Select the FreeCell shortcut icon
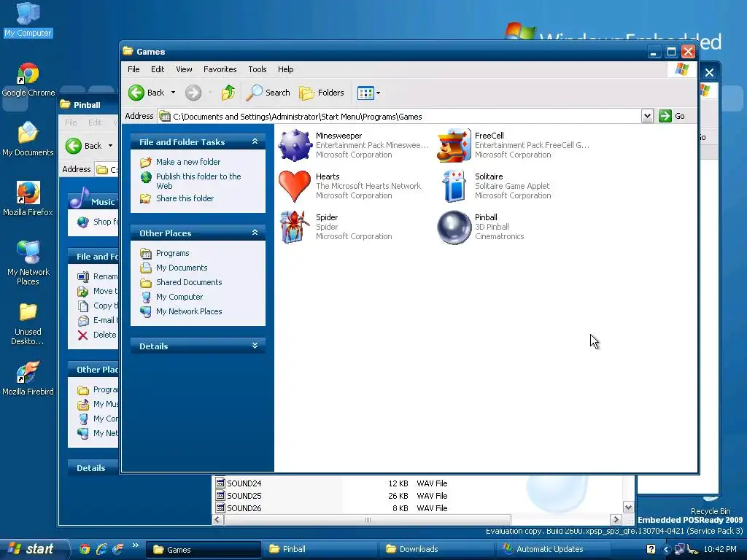 coord(454,145)
